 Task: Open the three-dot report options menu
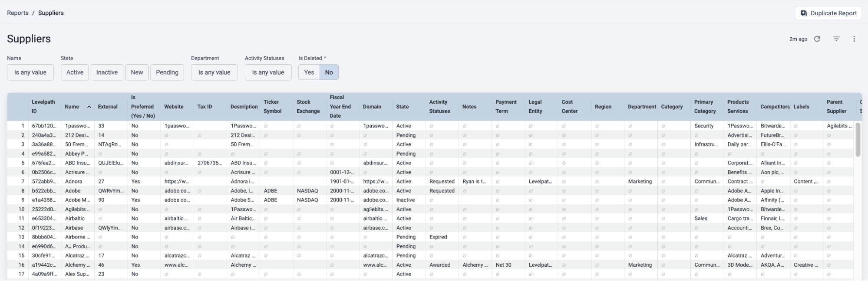pos(854,39)
